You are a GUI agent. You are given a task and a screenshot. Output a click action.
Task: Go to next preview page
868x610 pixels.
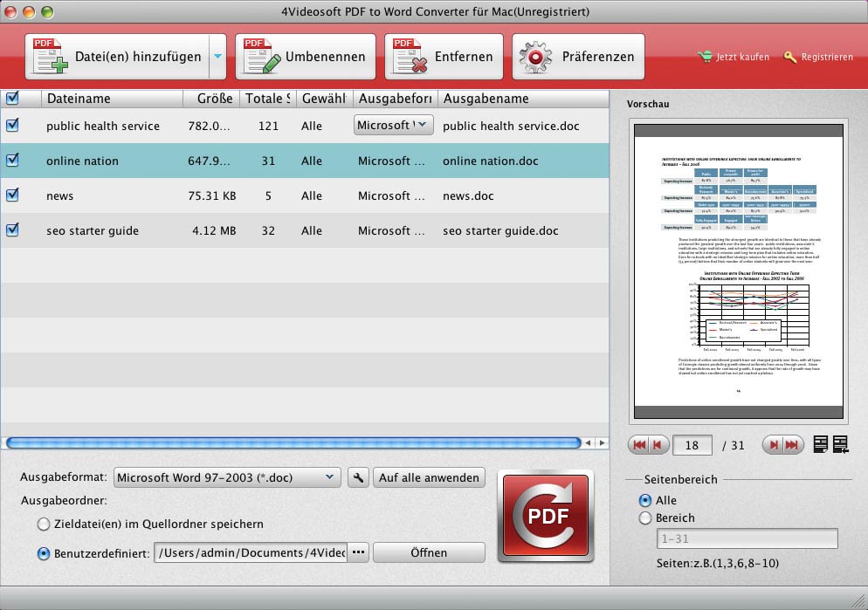coord(771,445)
